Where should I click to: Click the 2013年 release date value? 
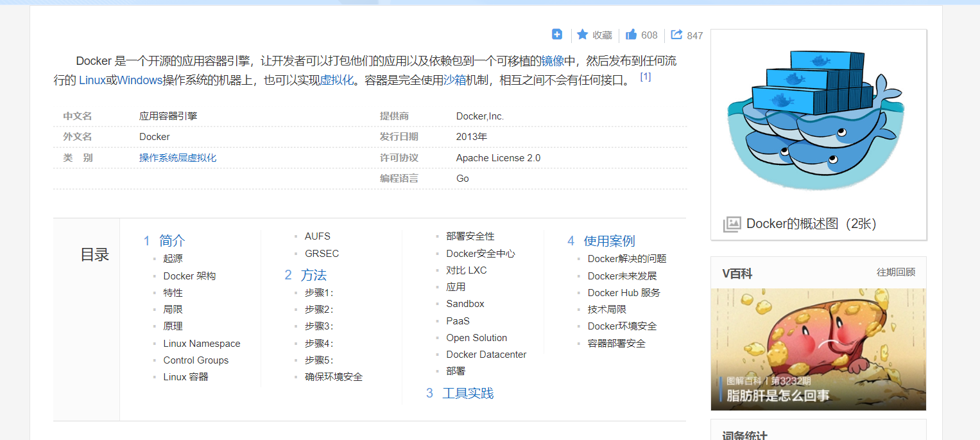pyautogui.click(x=472, y=137)
